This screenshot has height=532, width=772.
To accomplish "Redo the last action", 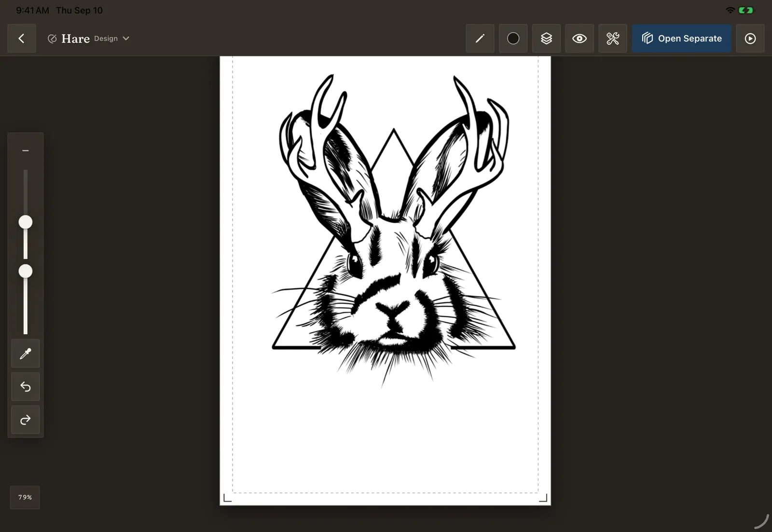I will (26, 420).
